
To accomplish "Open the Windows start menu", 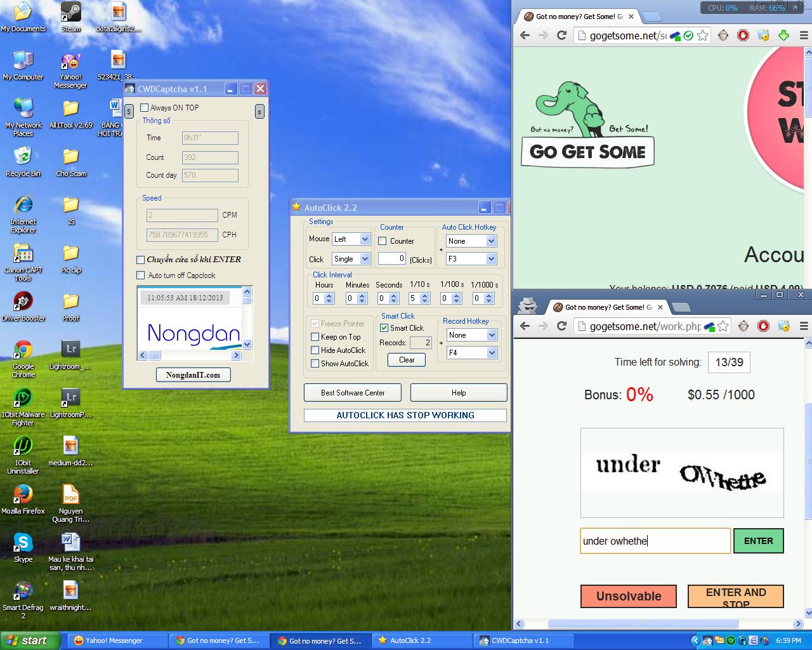I will click(x=30, y=640).
